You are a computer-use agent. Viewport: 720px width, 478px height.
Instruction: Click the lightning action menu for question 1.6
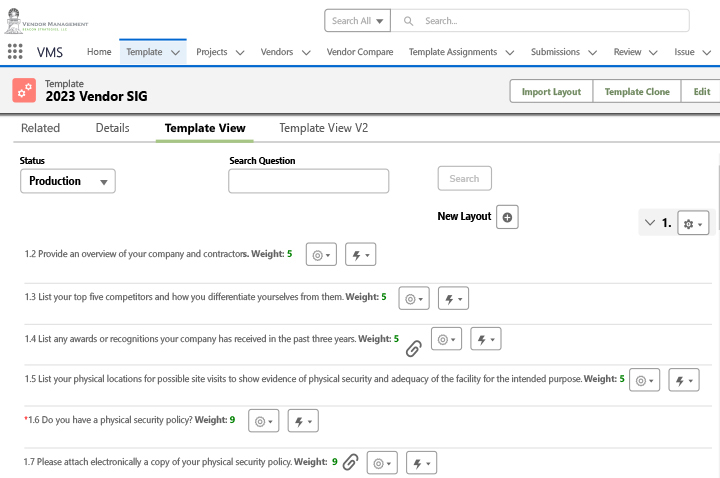tap(302, 421)
